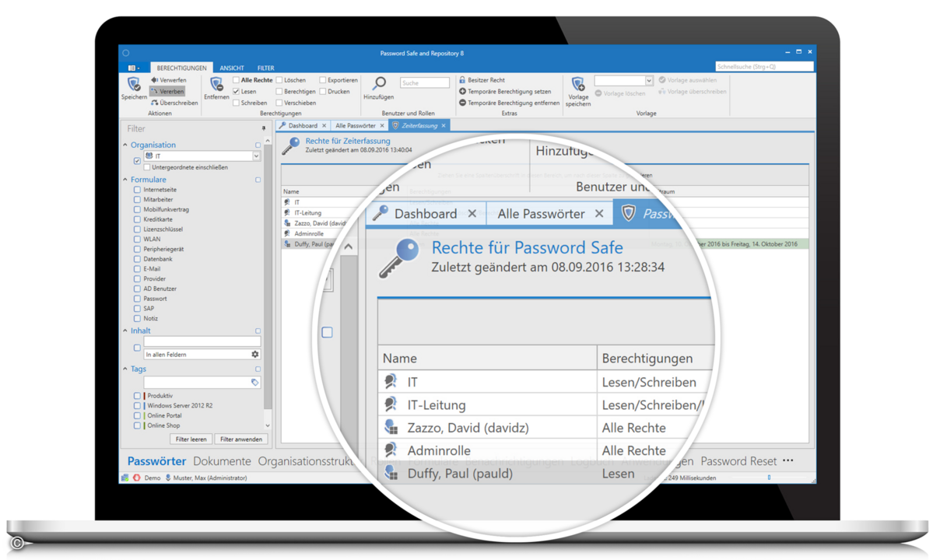The image size is (933, 560).
Task: Open the three-dots overflow after Password Reset
Action: point(787,460)
